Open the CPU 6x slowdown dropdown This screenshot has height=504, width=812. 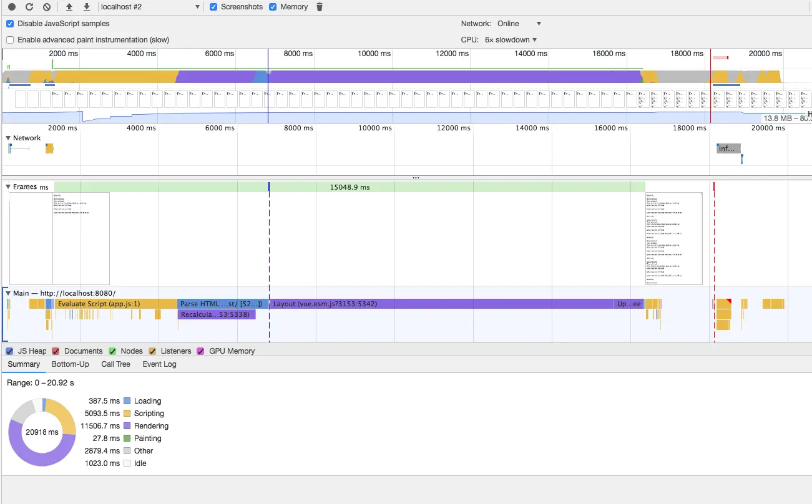tap(511, 40)
